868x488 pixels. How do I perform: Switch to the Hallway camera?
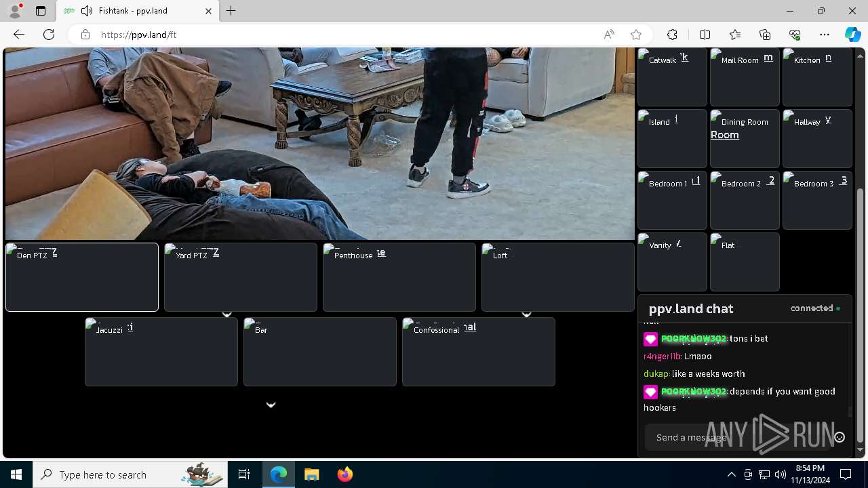point(817,138)
